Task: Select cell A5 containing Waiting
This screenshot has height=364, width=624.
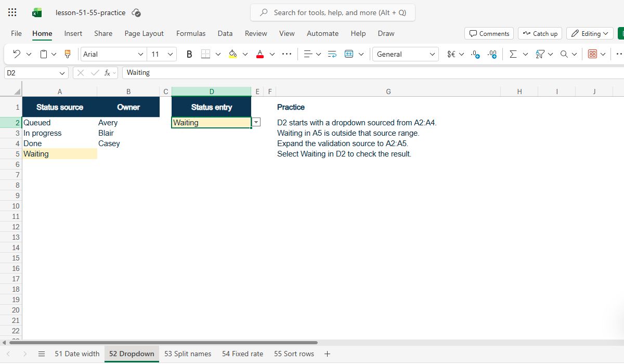Action: pos(60,154)
